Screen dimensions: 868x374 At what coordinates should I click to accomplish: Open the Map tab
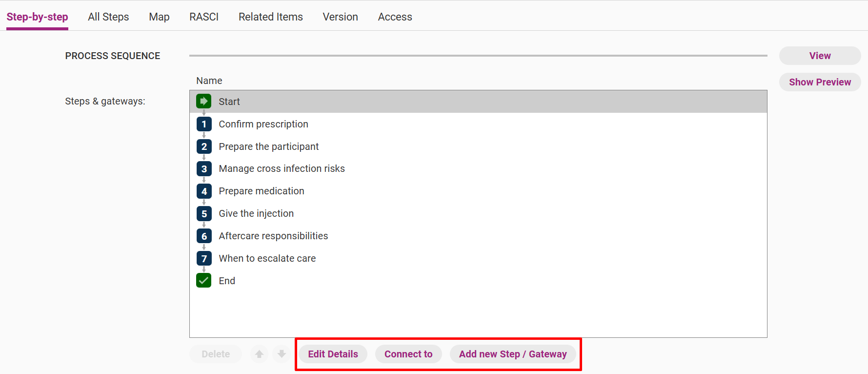tap(159, 17)
